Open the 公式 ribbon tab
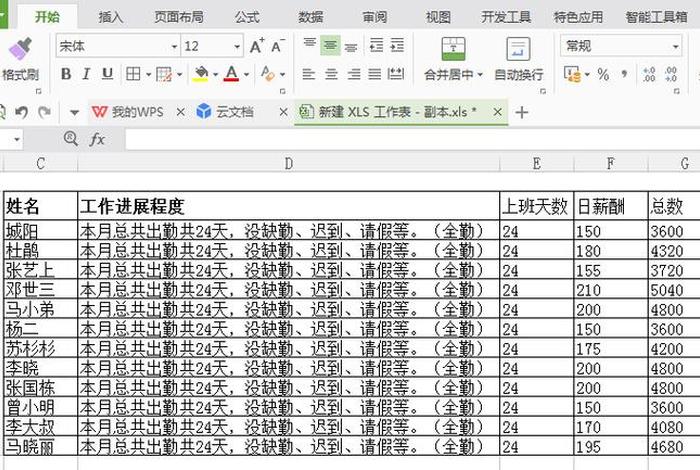The image size is (700, 470). 247,17
